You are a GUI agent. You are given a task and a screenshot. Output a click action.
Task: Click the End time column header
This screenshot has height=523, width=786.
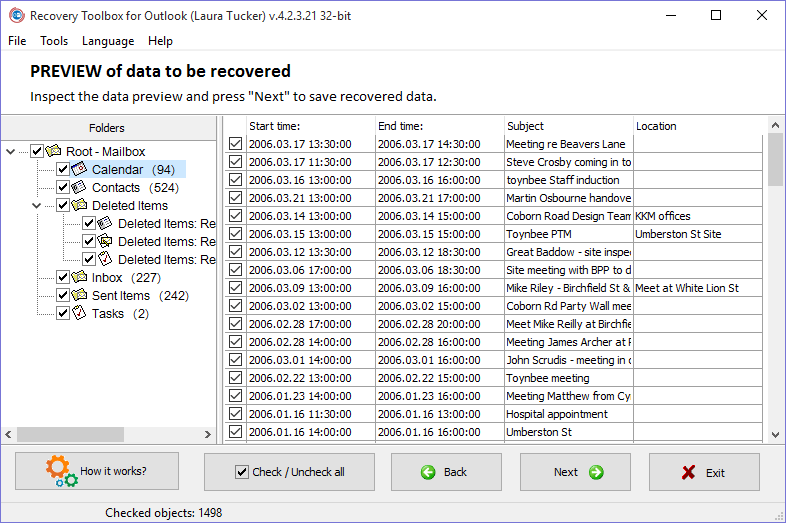(440, 126)
